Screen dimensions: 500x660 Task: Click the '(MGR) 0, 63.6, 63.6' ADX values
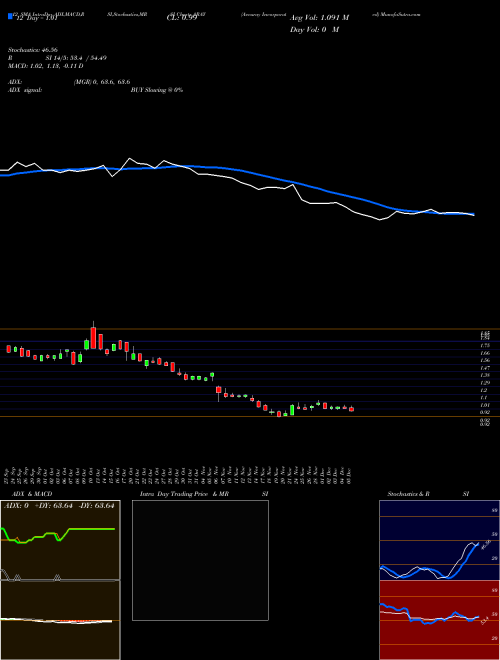tap(101, 82)
